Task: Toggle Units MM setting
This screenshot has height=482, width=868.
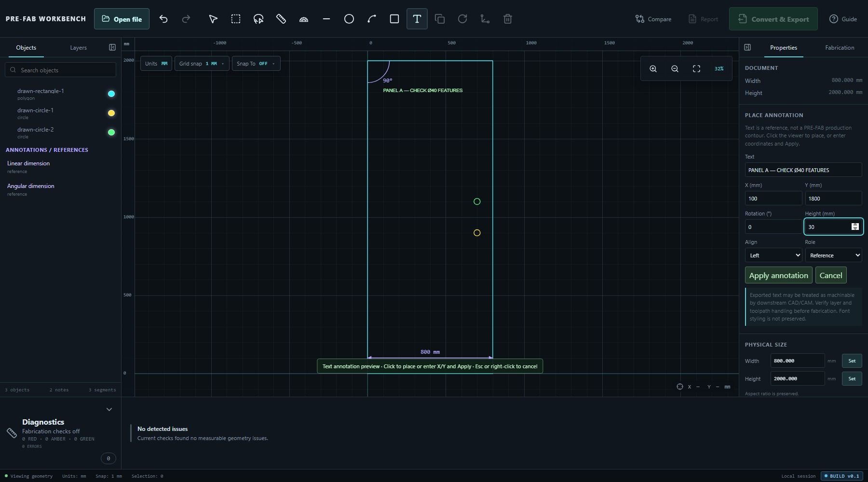Action: (156, 64)
